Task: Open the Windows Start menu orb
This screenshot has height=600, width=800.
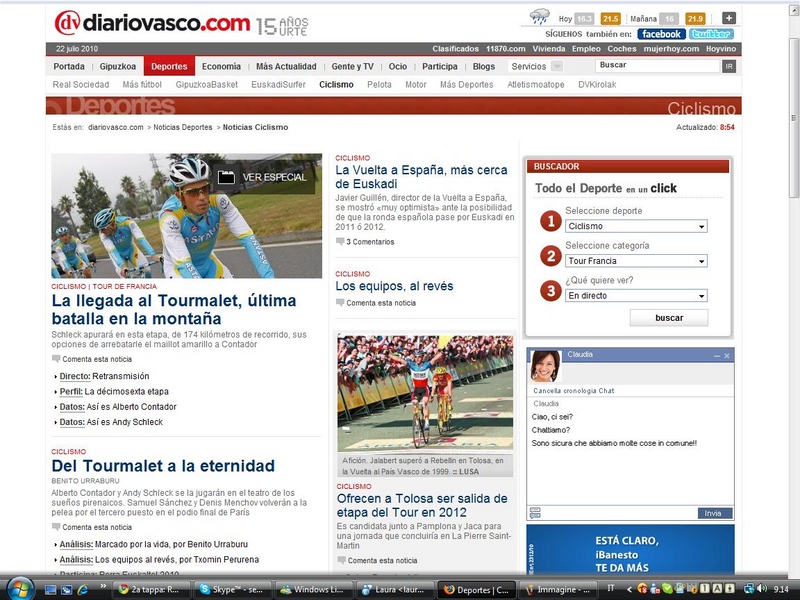Action: (20, 588)
